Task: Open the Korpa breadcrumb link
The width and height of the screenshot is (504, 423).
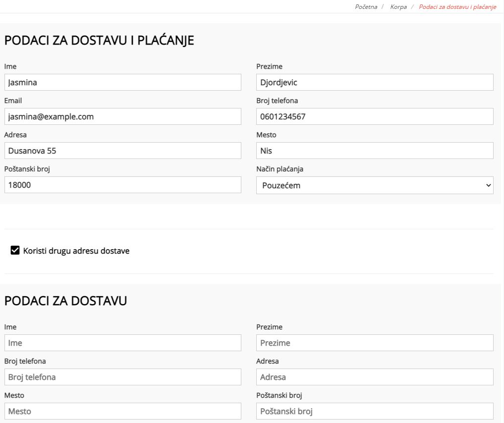Action: (398, 6)
